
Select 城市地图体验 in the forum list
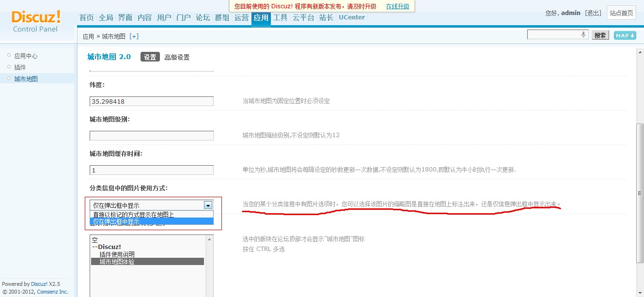(148, 262)
